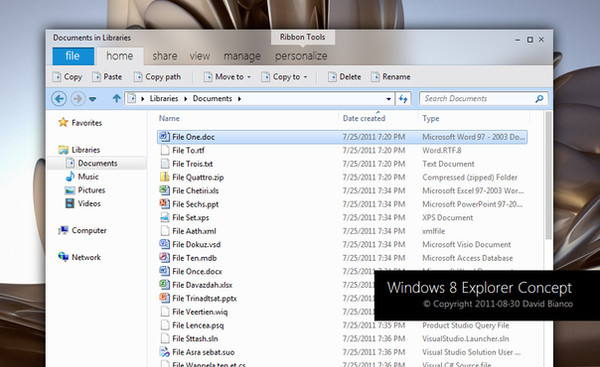Click the Access icon of File Ten.mdb
Image resolution: width=600 pixels, height=367 pixels.
165,258
